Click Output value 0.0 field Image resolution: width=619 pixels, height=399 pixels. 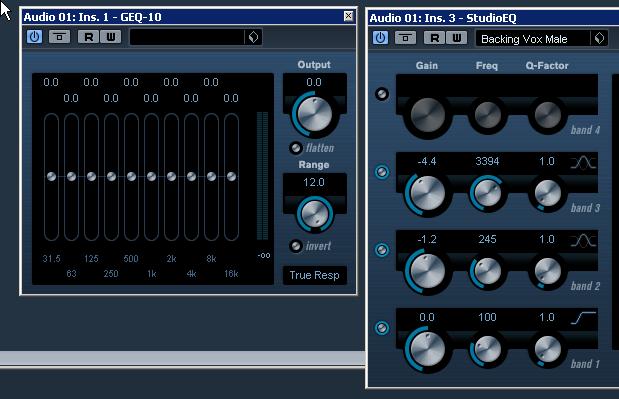coord(314,82)
